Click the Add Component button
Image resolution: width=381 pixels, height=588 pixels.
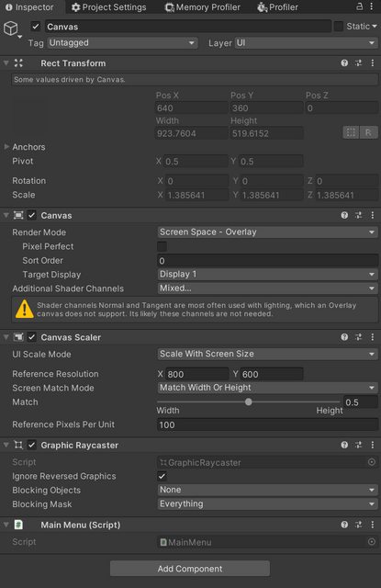tap(190, 569)
